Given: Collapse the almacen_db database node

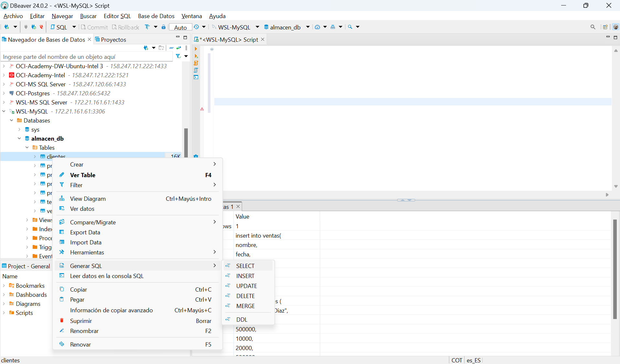Looking at the screenshot, I should click(19, 139).
